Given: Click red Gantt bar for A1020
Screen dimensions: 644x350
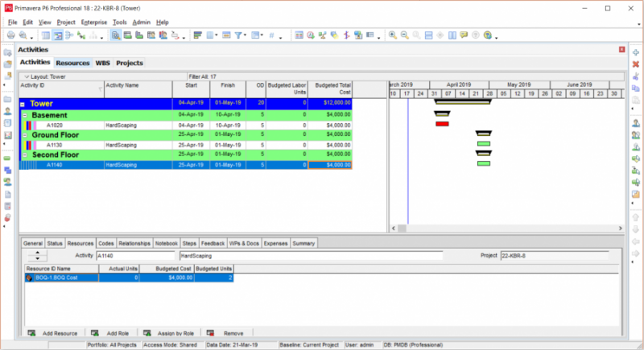Looking at the screenshot, I should 442,124.
